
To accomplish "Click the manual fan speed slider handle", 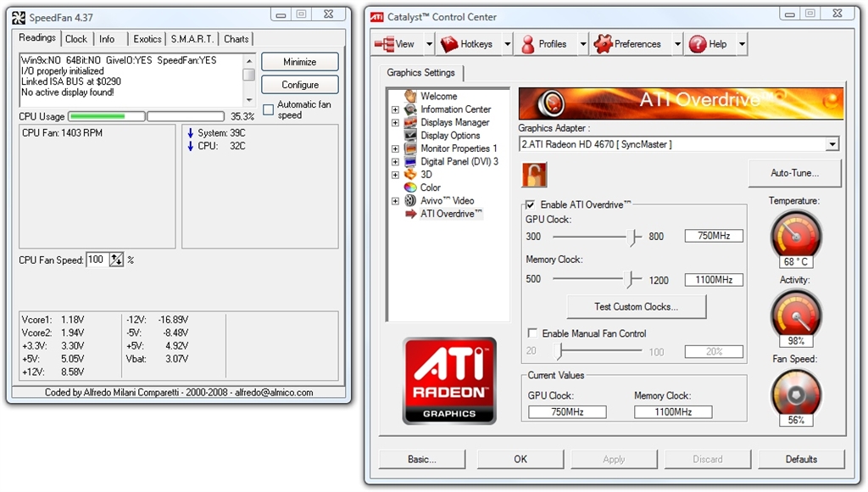I will [x=559, y=350].
